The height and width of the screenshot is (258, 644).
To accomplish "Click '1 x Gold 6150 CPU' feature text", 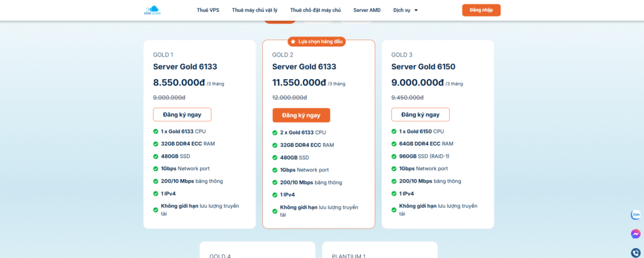I will tap(422, 131).
